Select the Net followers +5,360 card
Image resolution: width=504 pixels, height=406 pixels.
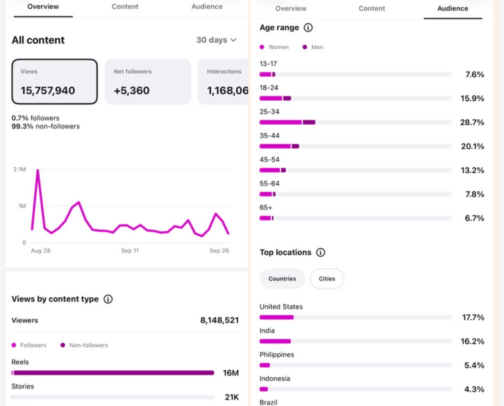(148, 82)
